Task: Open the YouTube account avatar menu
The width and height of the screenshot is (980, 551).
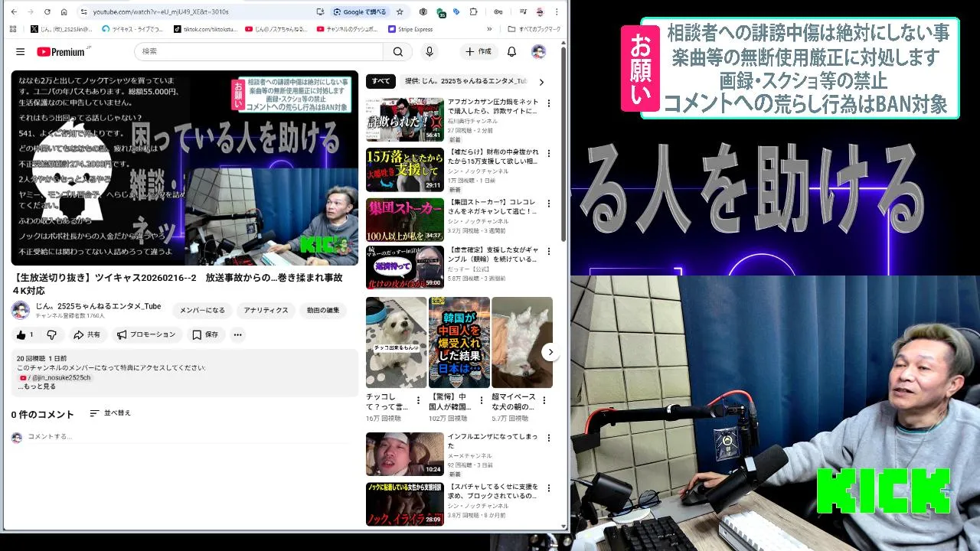Action: 538,51
